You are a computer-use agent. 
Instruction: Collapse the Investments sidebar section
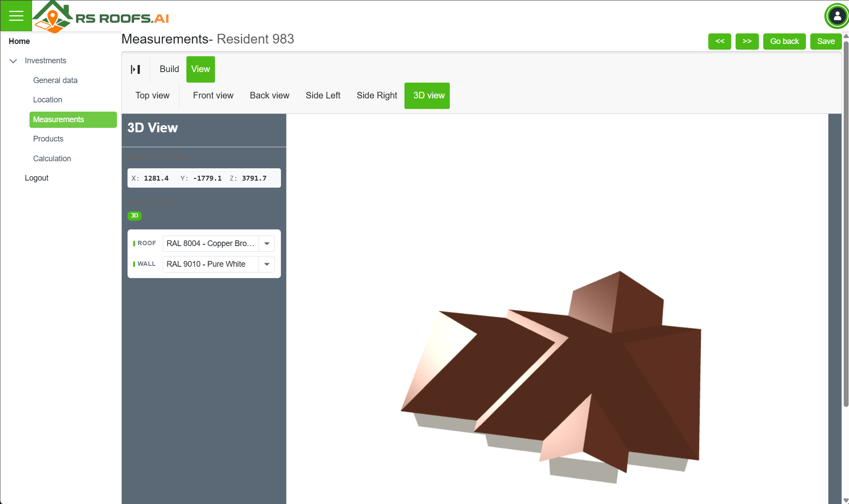tap(13, 61)
